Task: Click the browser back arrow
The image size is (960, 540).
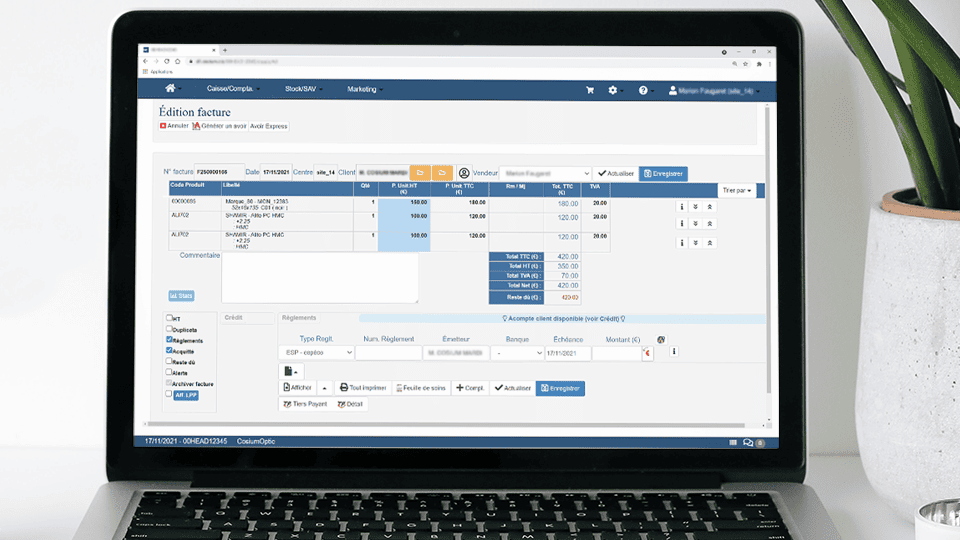Action: tap(145, 61)
